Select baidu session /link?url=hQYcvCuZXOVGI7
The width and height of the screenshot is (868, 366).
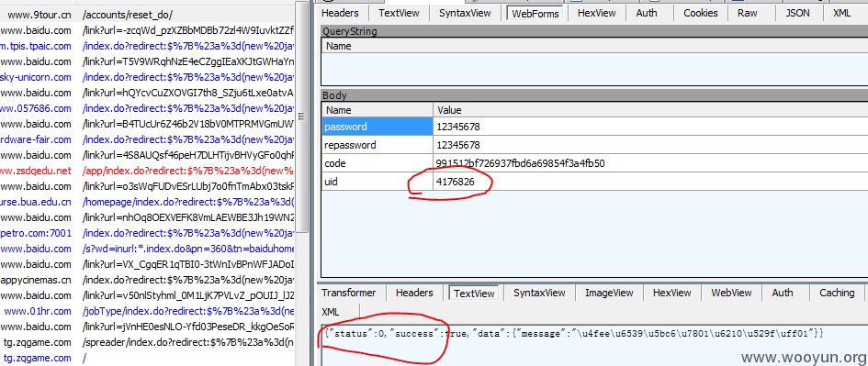[x=147, y=93]
